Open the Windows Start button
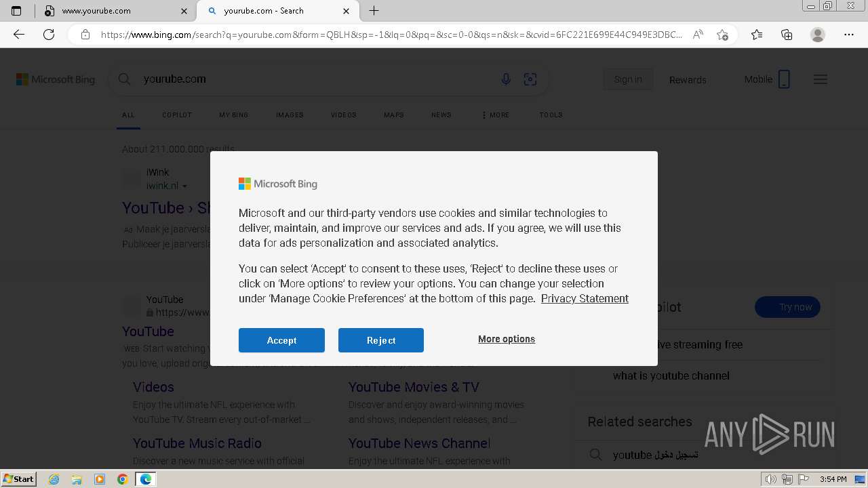The height and width of the screenshot is (488, 868). point(19,479)
